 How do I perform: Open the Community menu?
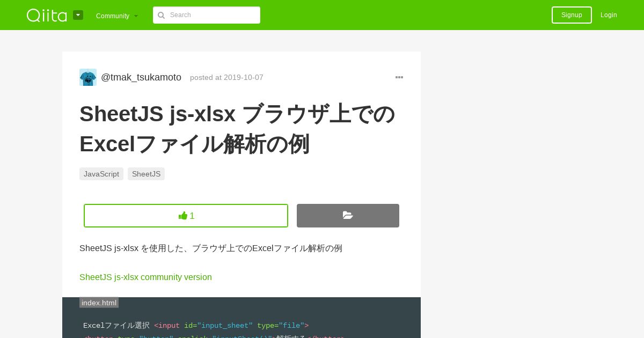[x=117, y=16]
